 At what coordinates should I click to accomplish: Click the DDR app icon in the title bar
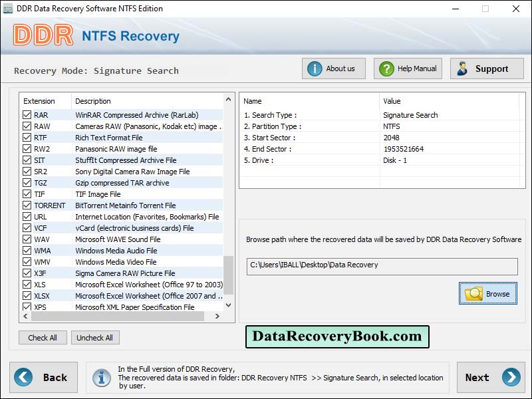pos(8,9)
